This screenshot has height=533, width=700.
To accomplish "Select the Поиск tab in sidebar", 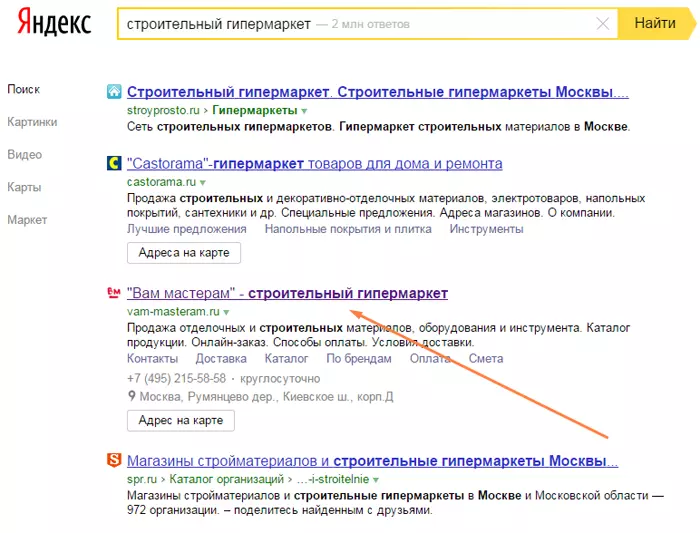I will point(24,89).
